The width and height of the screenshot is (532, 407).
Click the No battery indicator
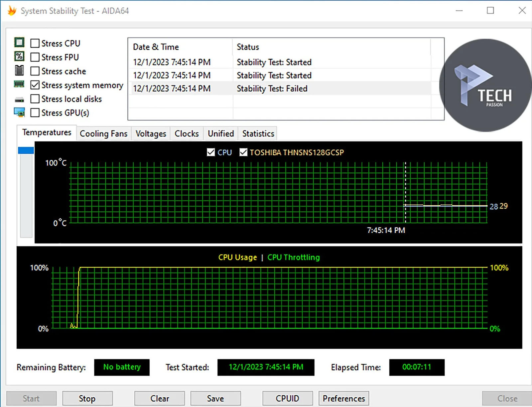pos(122,367)
